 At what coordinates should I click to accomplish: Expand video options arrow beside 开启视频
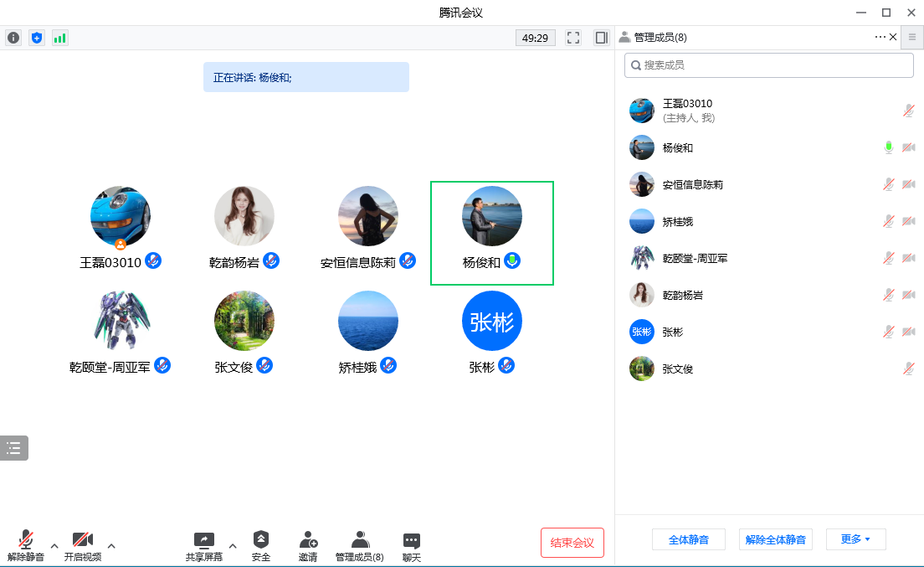(x=111, y=546)
